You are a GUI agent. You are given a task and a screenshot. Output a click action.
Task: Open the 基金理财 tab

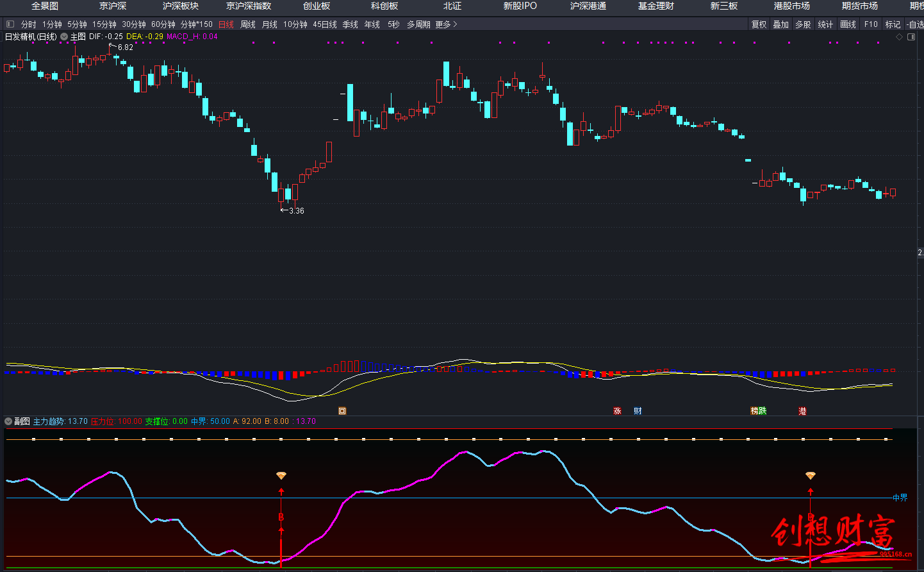[656, 6]
